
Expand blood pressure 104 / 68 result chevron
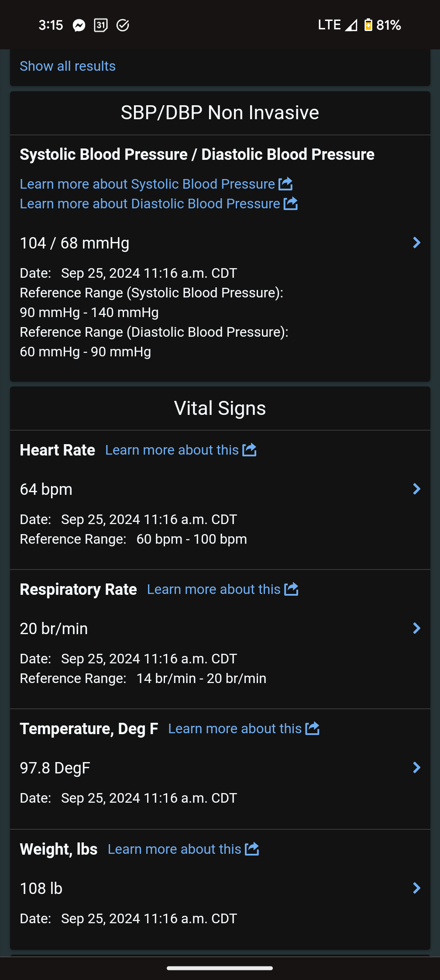click(416, 243)
